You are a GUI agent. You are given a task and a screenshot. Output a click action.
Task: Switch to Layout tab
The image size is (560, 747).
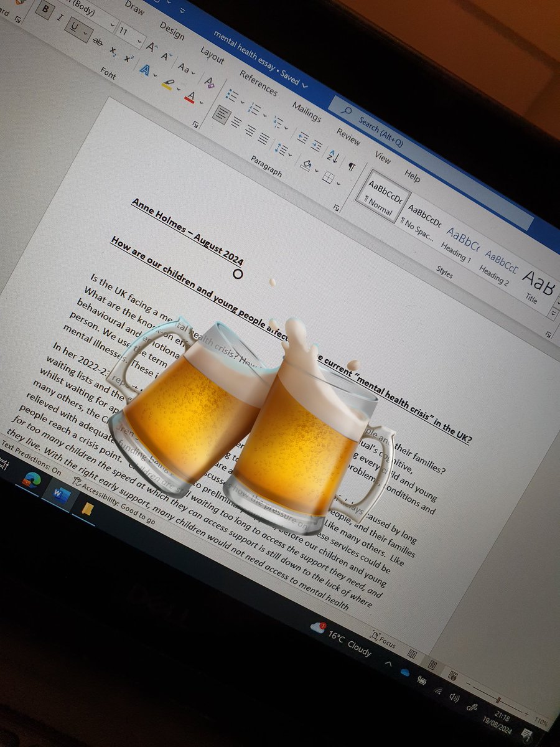pyautogui.click(x=212, y=55)
